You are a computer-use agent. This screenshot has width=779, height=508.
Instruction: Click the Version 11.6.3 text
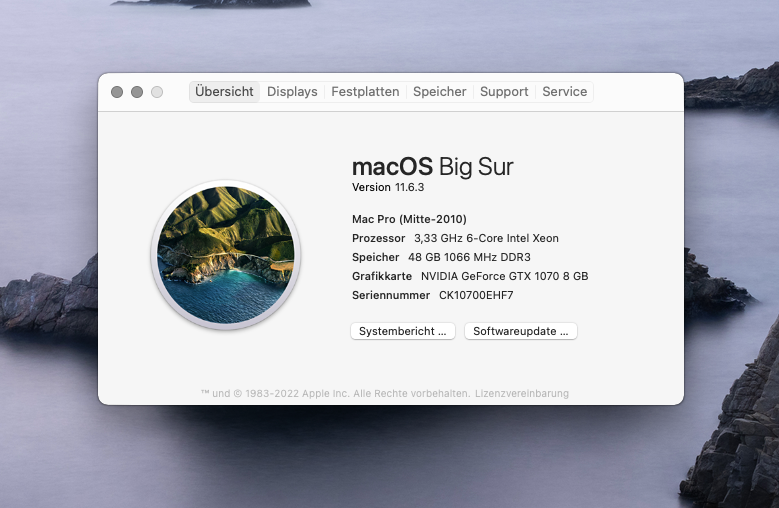pos(388,187)
